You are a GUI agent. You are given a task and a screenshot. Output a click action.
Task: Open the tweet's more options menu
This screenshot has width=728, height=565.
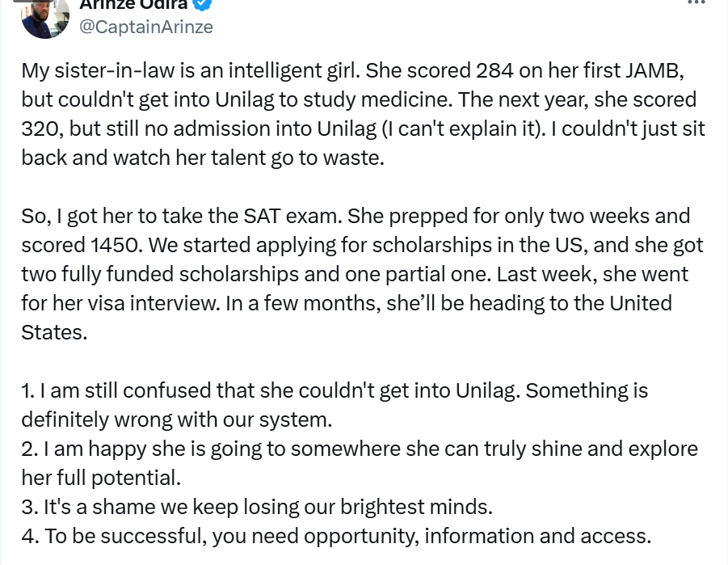click(x=695, y=3)
